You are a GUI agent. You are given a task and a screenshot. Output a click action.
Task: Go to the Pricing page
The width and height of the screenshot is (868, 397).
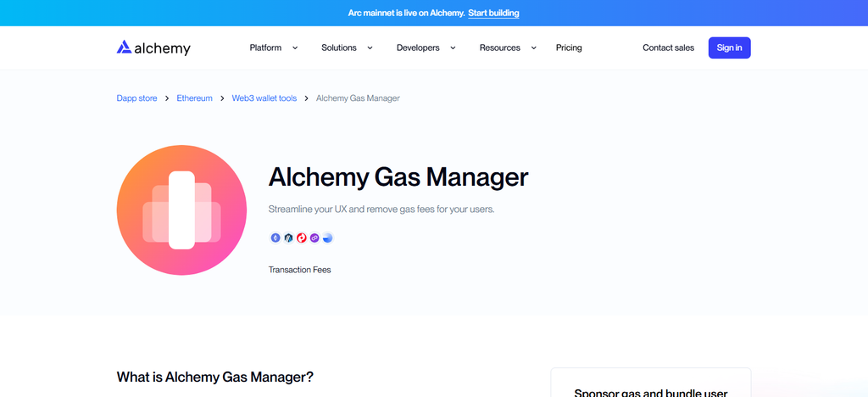(569, 48)
